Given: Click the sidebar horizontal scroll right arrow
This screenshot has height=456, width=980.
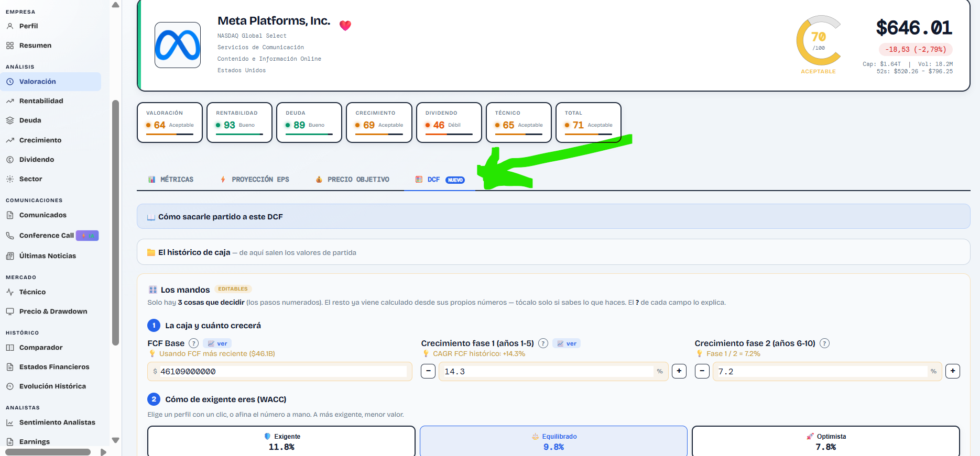Looking at the screenshot, I should (103, 452).
